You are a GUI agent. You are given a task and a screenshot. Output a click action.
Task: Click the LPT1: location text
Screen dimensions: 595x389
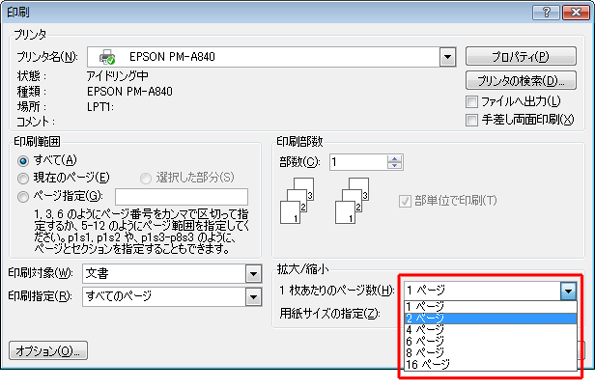100,107
